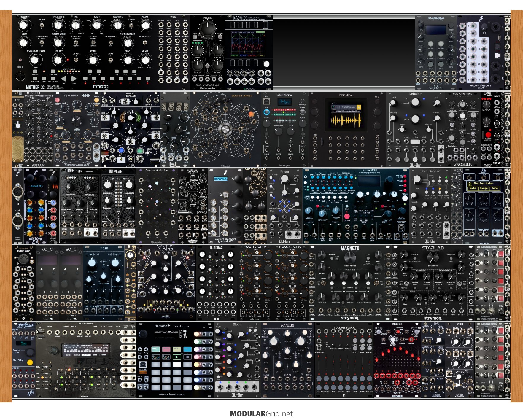523x420 pixels.
Task: Click the Rings Frequency knob
Action: click(x=70, y=187)
